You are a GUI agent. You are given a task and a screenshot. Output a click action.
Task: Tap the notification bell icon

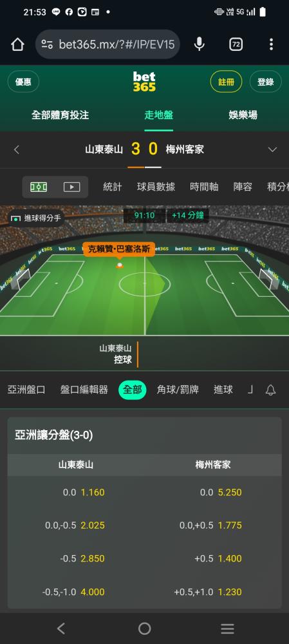(x=270, y=390)
